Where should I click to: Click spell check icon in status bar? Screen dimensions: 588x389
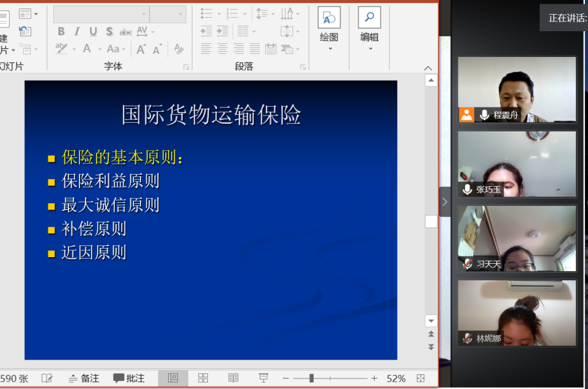[47, 379]
